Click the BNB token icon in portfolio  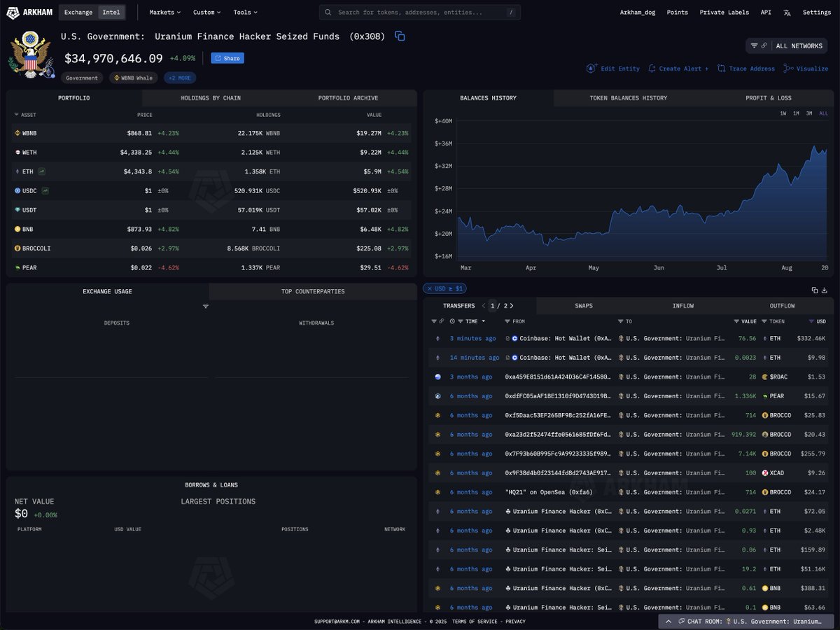(17, 229)
